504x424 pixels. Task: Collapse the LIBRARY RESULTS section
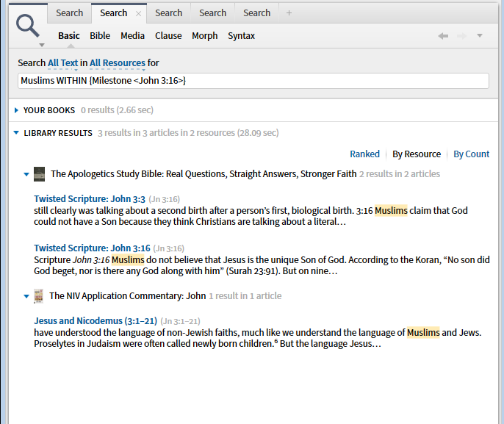[16, 132]
